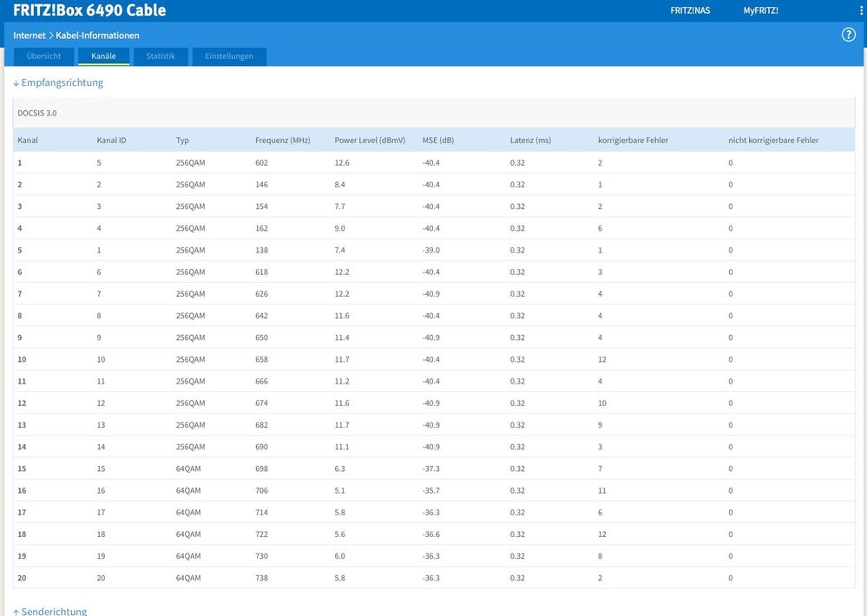The image size is (867, 616).
Task: Open the Statistik tab
Action: 161,56
